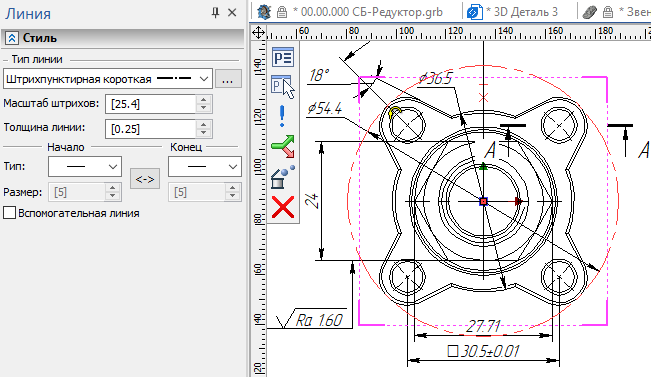
Task: Click copy parameters icon with cursor
Action: click(283, 86)
